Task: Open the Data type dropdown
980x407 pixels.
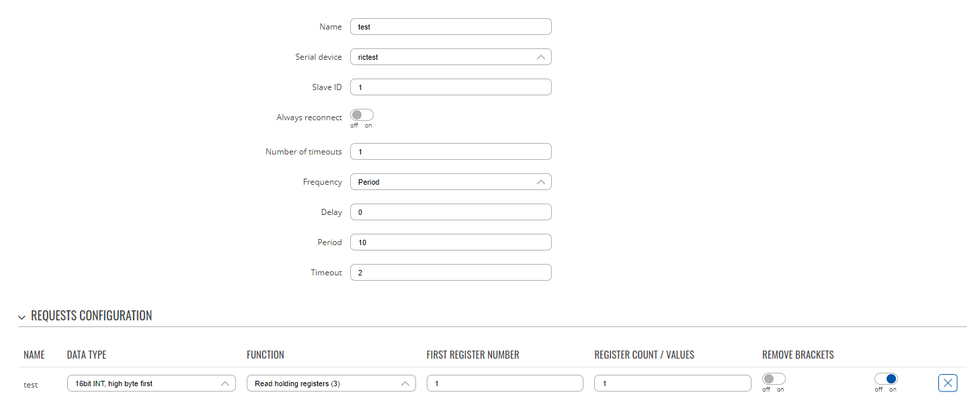Action: 151,383
